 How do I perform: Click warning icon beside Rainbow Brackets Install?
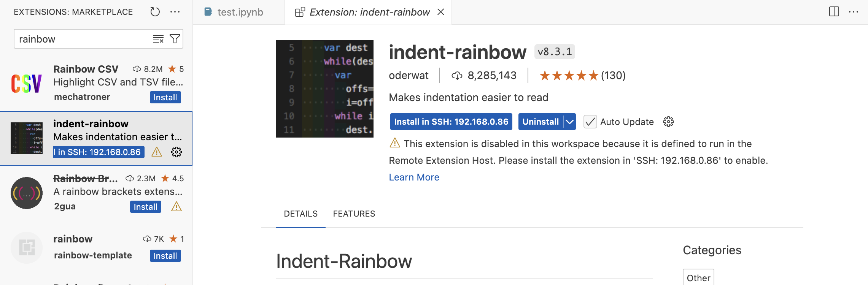[176, 207]
